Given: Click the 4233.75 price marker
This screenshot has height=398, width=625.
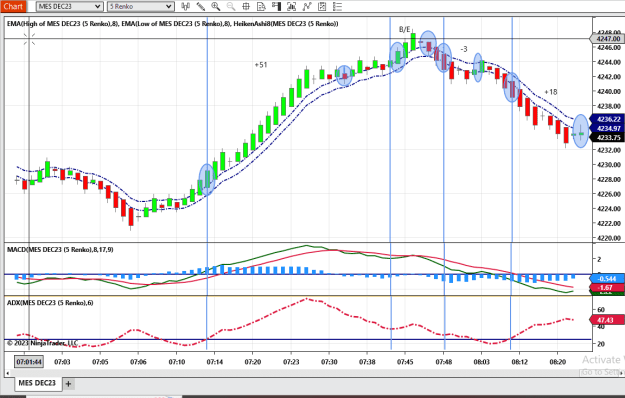Looking at the screenshot, I should tap(606, 137).
